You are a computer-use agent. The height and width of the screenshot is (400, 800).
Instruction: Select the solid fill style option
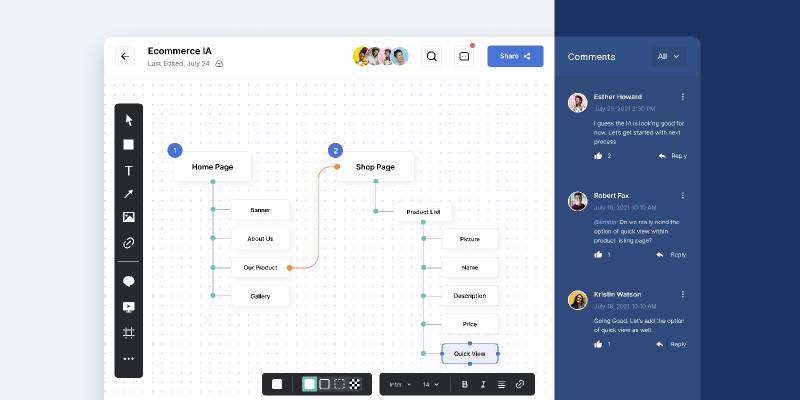309,384
